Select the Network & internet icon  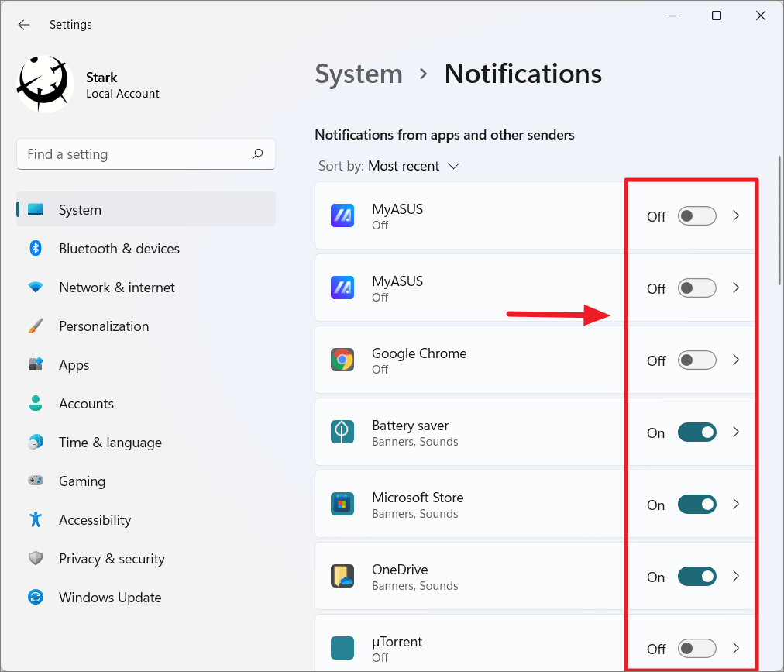pyautogui.click(x=36, y=287)
